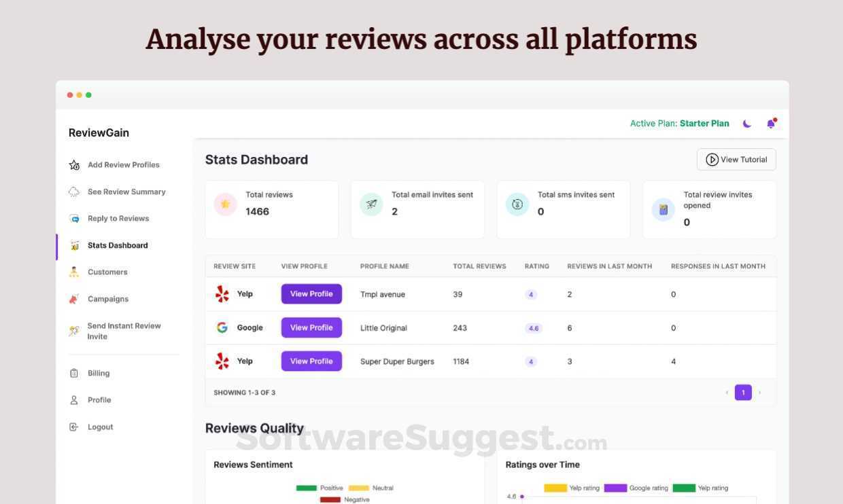Open the Starter Plan link
Viewport: 843px width, 504px height.
(x=704, y=123)
